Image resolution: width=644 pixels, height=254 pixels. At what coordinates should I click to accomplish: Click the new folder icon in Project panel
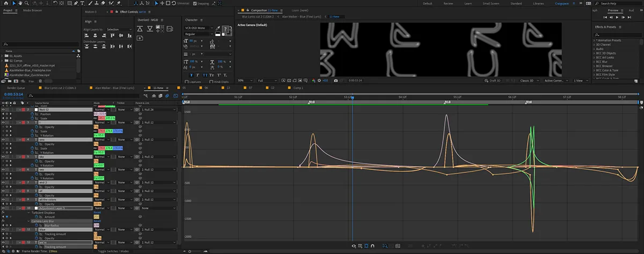point(10,81)
